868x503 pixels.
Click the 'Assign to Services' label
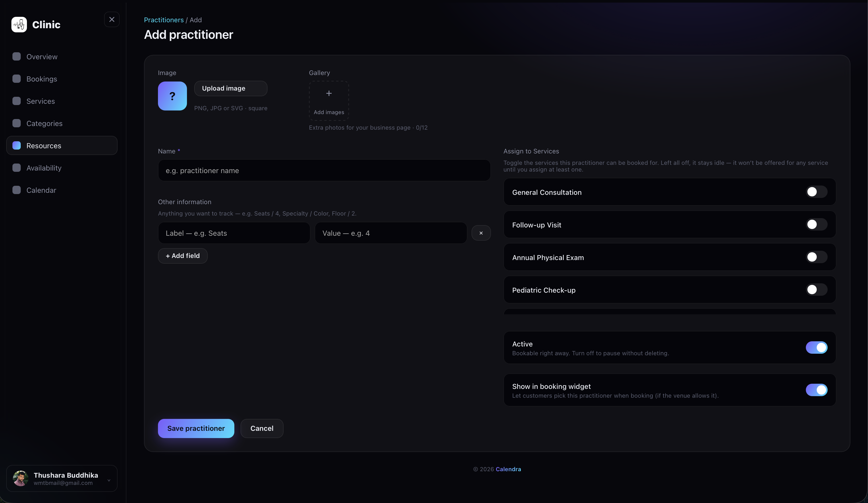[x=531, y=151]
